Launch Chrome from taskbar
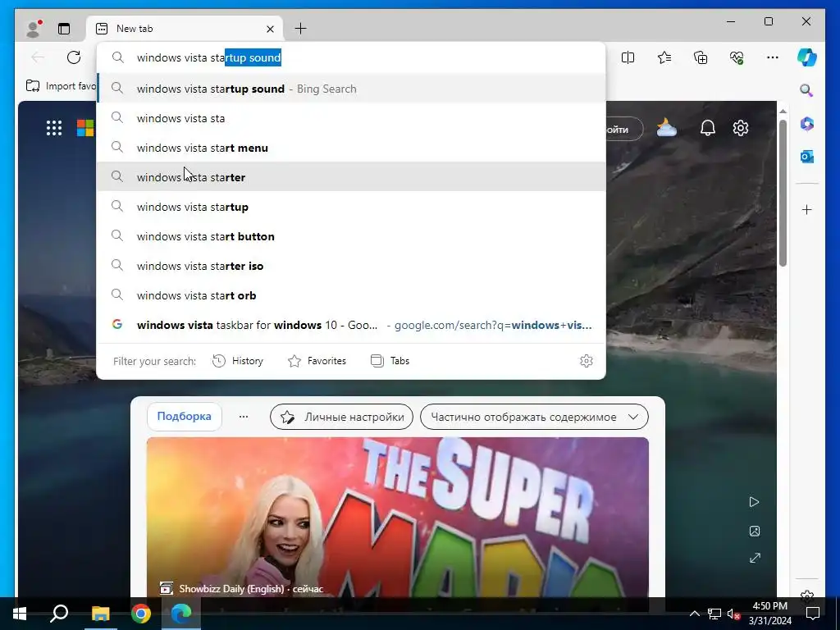Screen dimensions: 840x630 point(141,614)
